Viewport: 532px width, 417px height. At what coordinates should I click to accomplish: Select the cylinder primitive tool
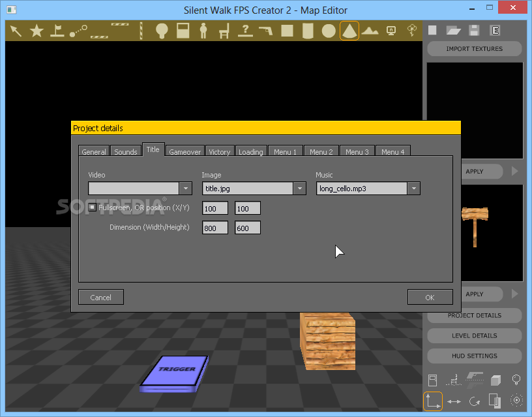tap(308, 31)
